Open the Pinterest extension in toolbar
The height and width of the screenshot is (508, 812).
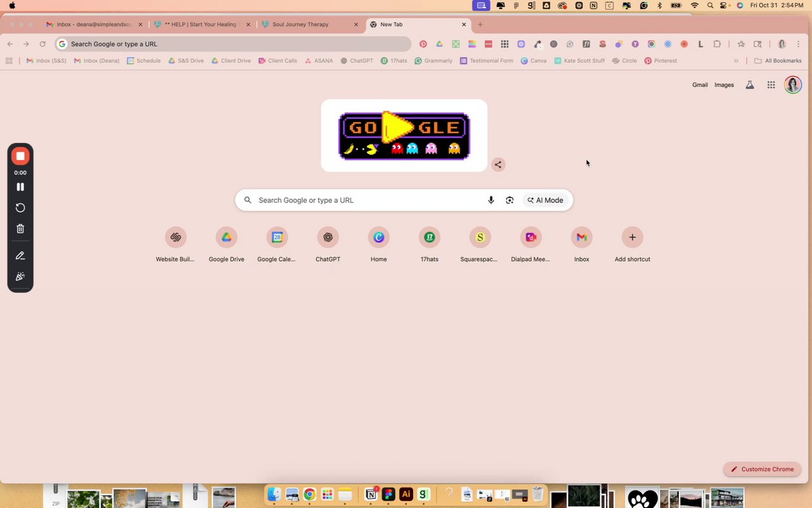[x=423, y=44]
